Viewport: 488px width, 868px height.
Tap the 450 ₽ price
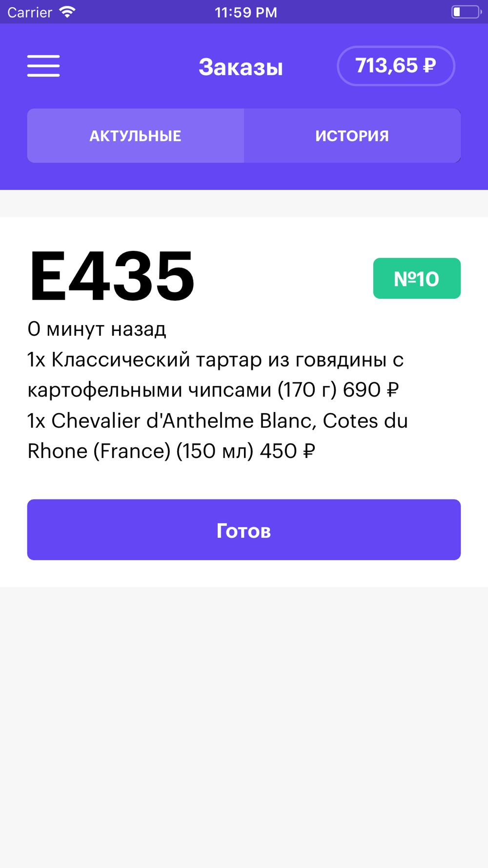(x=287, y=451)
